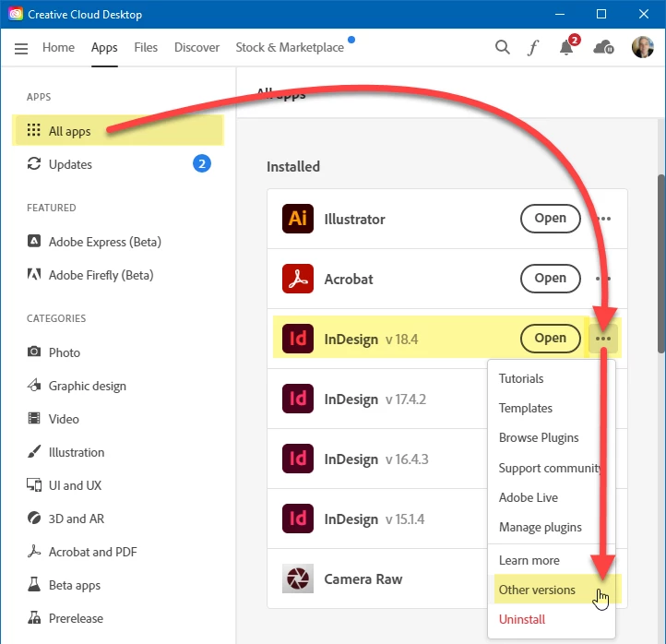666x644 pixels.
Task: Open Acrobat's more options ellipsis
Action: (603, 279)
